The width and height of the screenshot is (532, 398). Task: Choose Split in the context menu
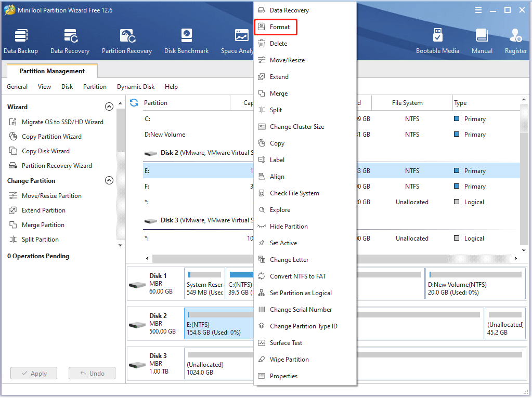point(305,110)
